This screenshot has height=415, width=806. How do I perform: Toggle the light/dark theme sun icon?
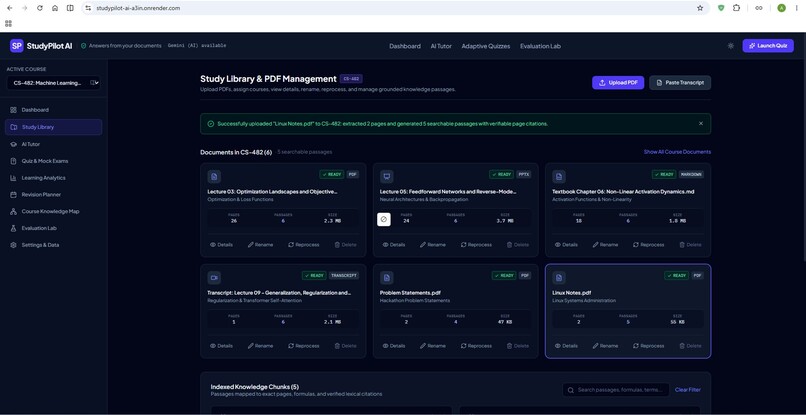[730, 46]
